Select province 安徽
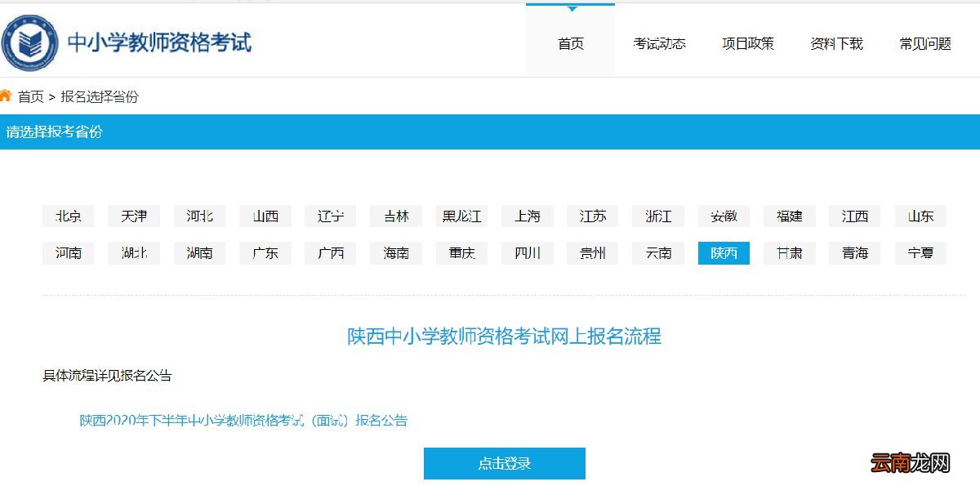980x486 pixels. click(724, 216)
